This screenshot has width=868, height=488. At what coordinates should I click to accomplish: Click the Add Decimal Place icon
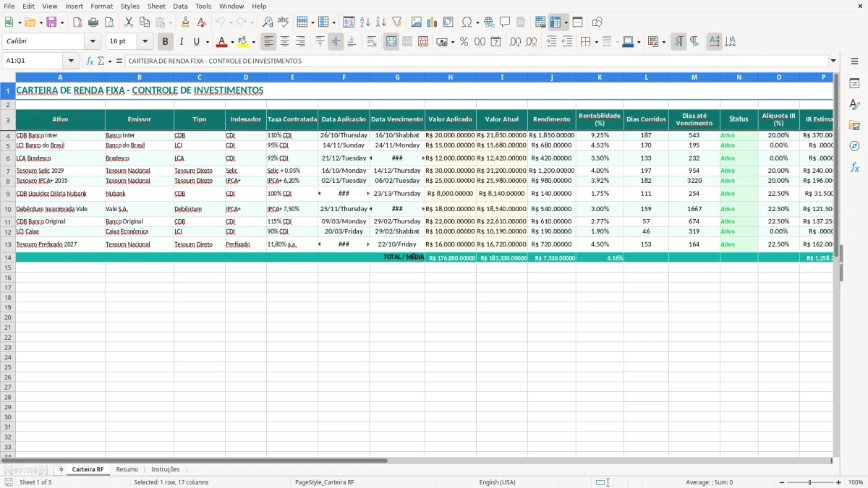515,42
